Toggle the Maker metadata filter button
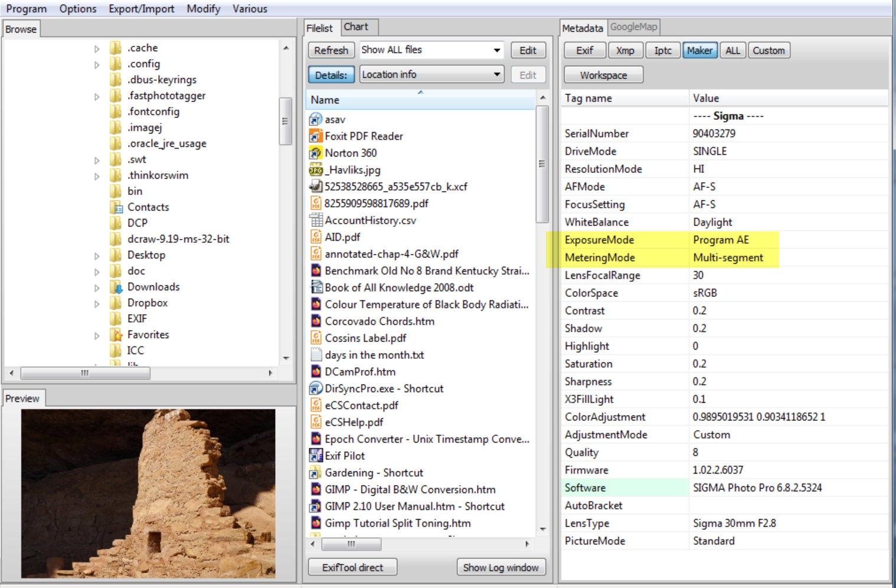The width and height of the screenshot is (896, 588). coord(699,51)
